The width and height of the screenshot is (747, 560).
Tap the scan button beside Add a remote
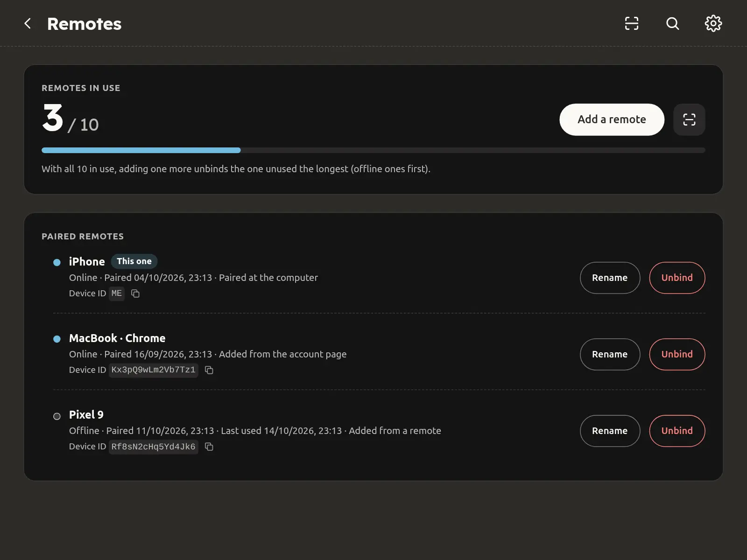[x=689, y=119]
